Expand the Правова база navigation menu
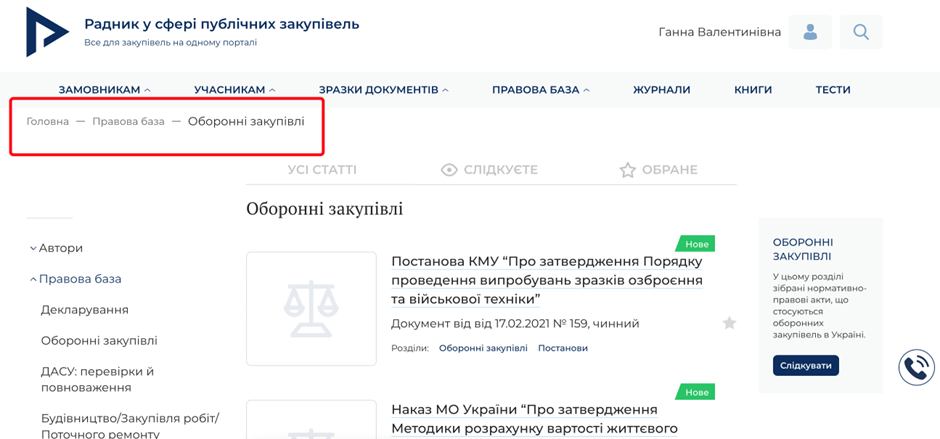This screenshot has height=439, width=940. click(540, 90)
